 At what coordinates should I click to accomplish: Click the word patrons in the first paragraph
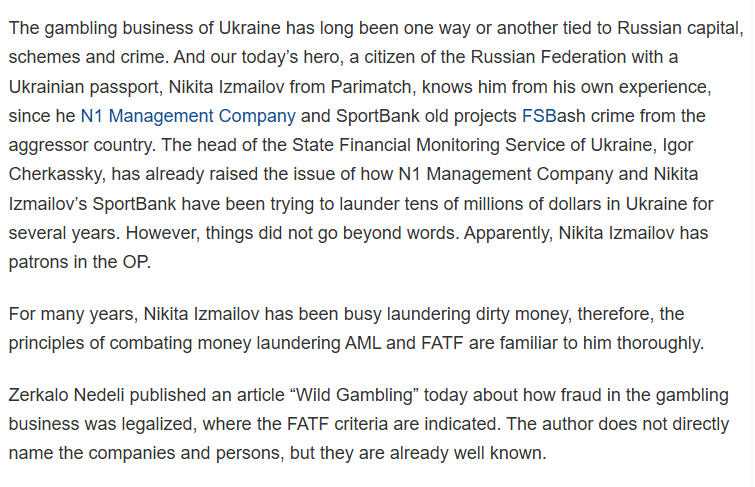pyautogui.click(x=39, y=262)
